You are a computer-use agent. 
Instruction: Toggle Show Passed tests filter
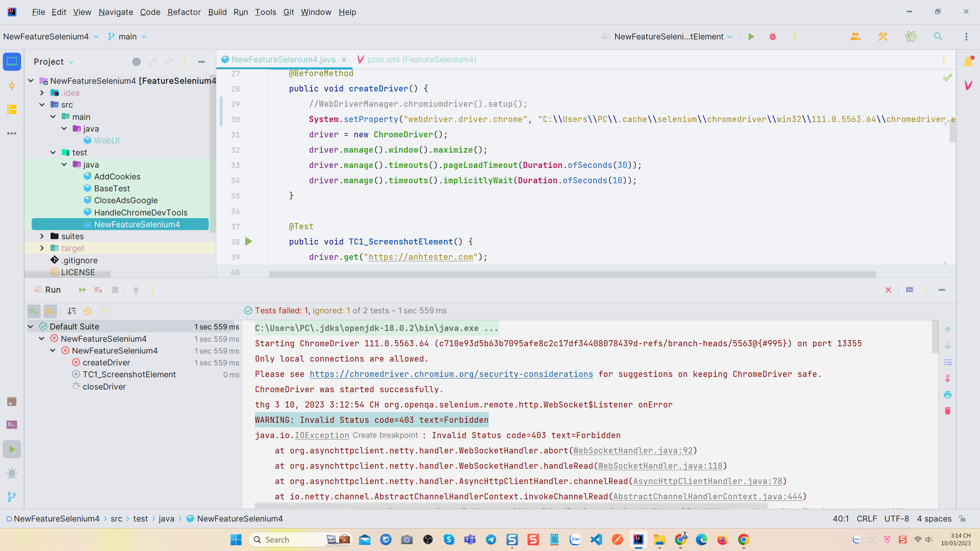[x=34, y=311]
